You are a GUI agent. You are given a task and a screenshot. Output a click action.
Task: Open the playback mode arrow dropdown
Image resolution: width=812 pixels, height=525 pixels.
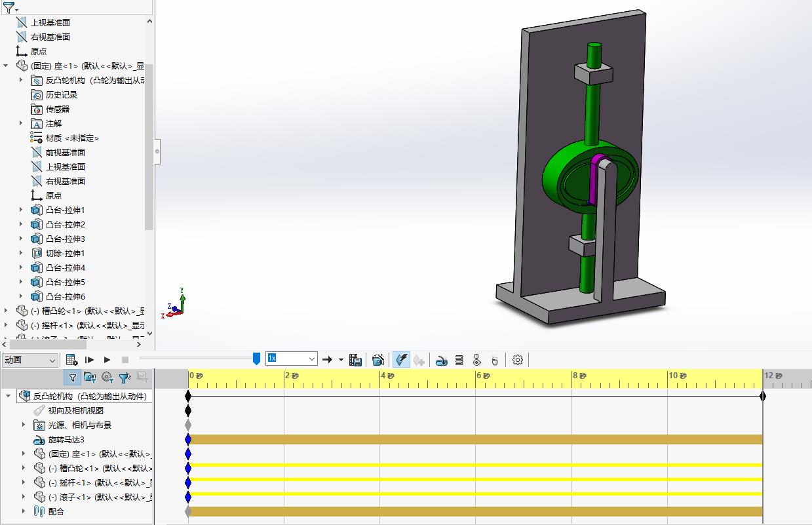pos(341,359)
